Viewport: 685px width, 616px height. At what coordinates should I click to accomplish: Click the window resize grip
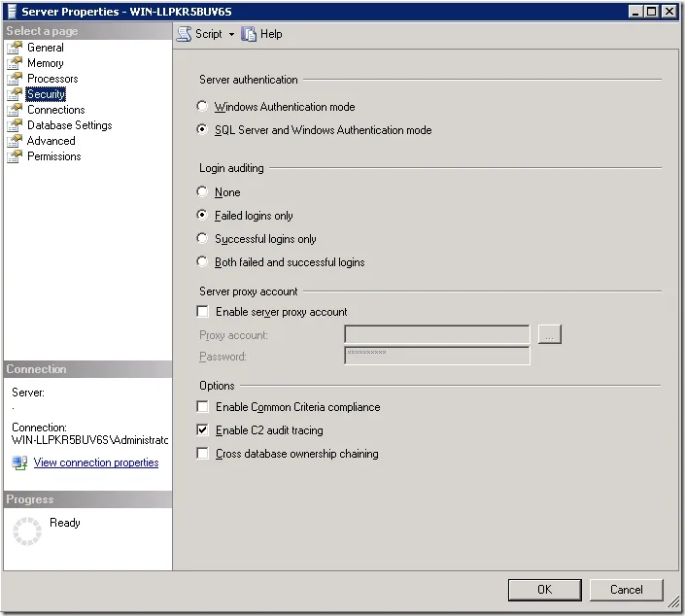(673, 602)
